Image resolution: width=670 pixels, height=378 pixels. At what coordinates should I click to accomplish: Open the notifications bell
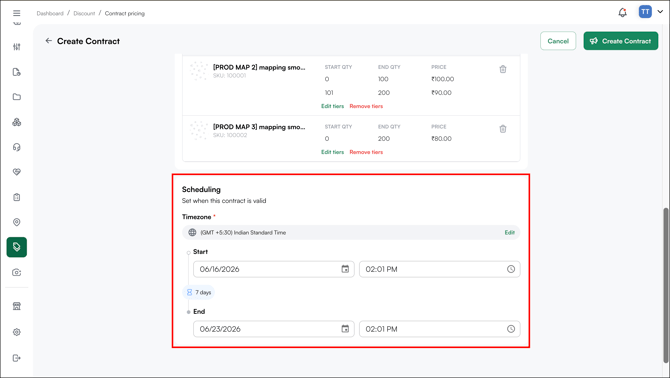623,12
